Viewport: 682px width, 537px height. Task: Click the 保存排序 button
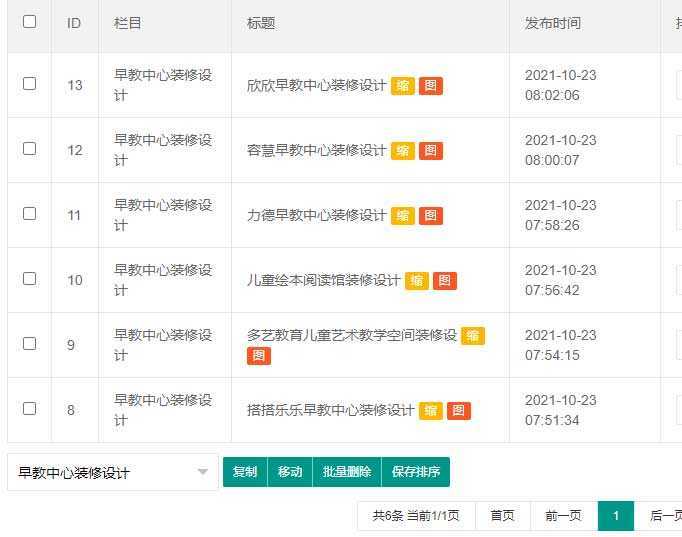(416, 472)
